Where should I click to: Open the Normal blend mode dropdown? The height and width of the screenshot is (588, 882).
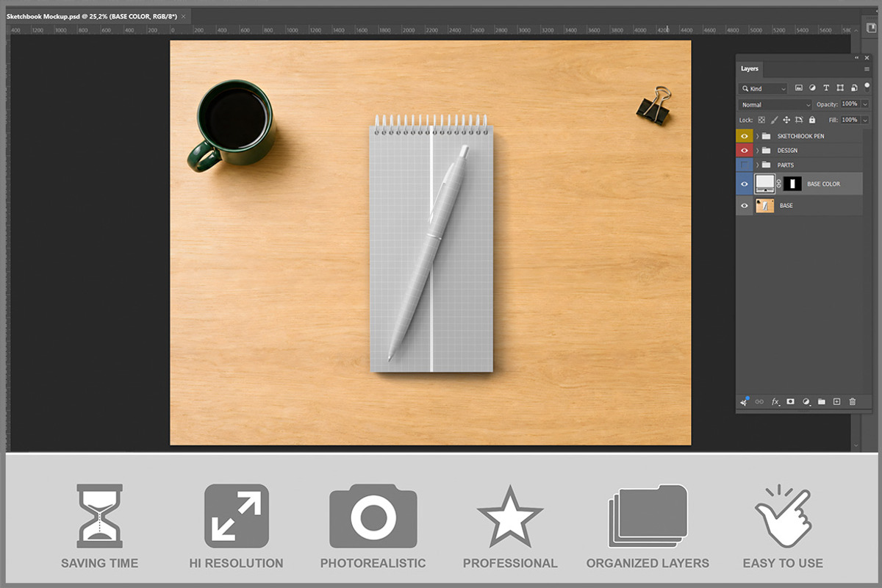click(x=775, y=104)
